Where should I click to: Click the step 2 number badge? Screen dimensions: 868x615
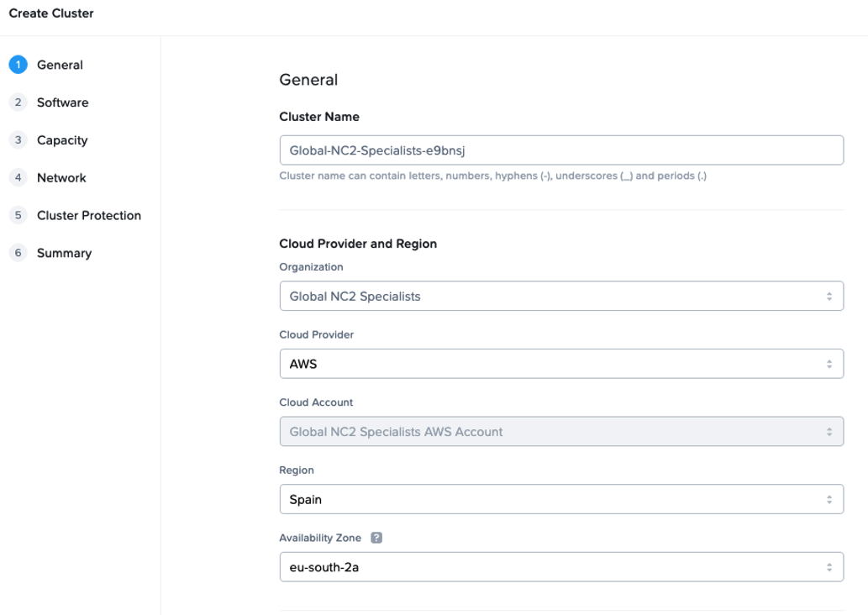(18, 102)
